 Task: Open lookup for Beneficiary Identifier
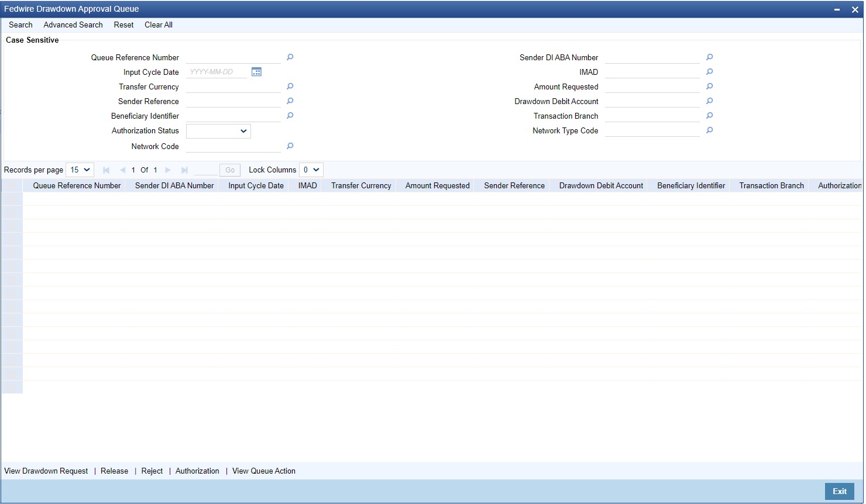tap(290, 116)
